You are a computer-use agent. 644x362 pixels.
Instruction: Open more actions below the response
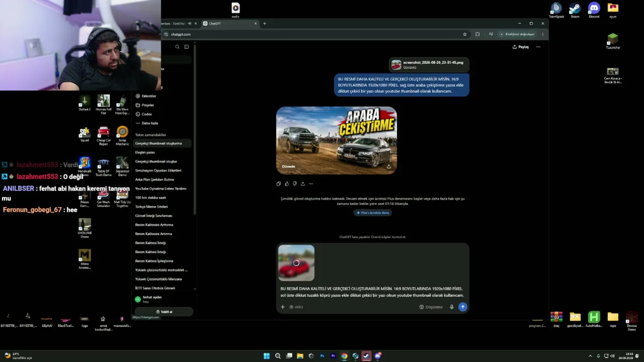[x=311, y=184]
